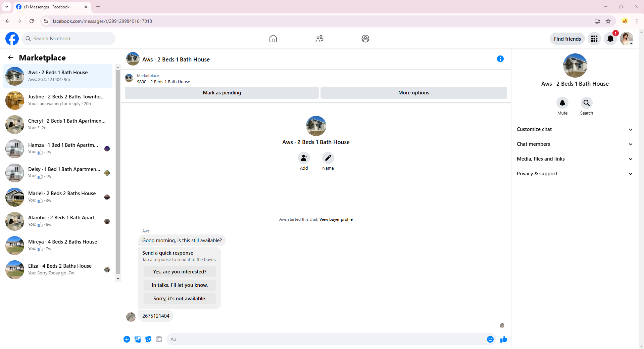Image resolution: width=644 pixels, height=349 pixels.
Task: Click the browser back arrow
Action: [x=7, y=21]
